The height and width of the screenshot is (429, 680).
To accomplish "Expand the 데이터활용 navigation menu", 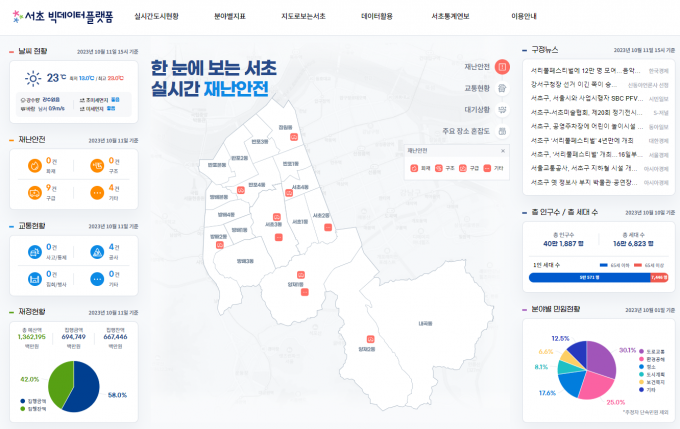I will pos(378,17).
